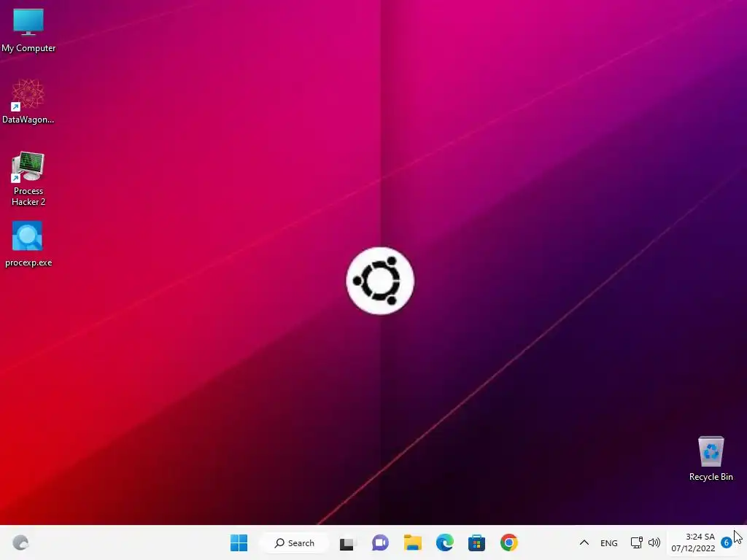Click the ENG language indicator
Viewport: 747px width, 560px height.
point(609,542)
